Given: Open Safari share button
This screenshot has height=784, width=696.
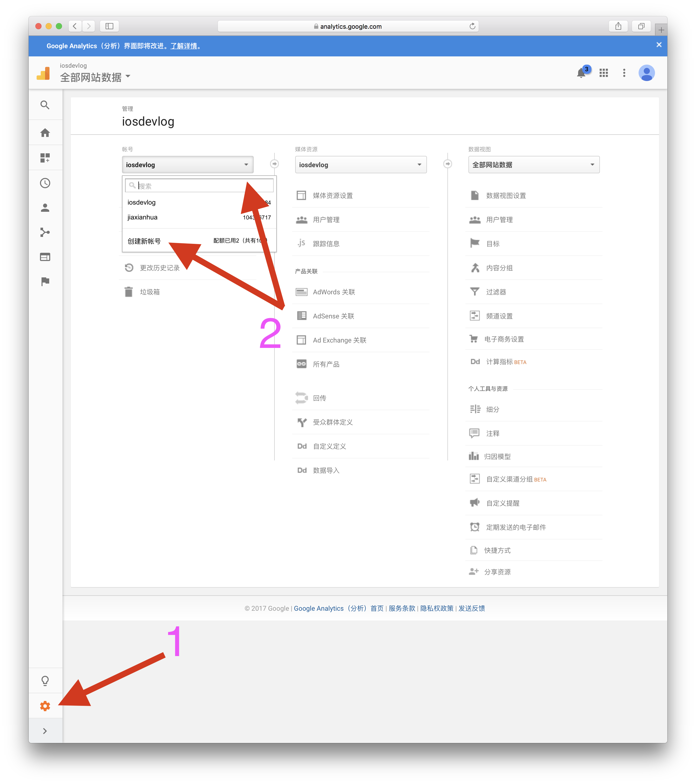Looking at the screenshot, I should coord(618,26).
